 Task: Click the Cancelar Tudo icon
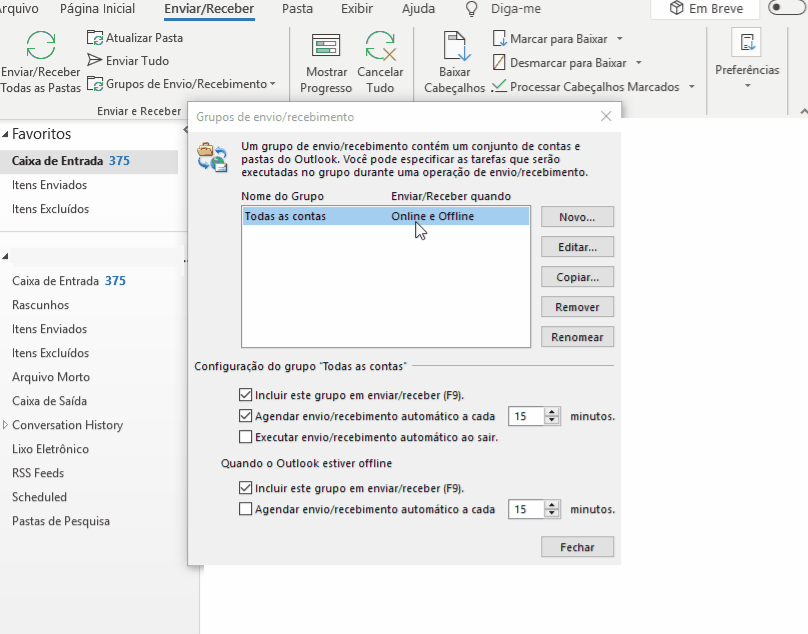click(x=380, y=45)
